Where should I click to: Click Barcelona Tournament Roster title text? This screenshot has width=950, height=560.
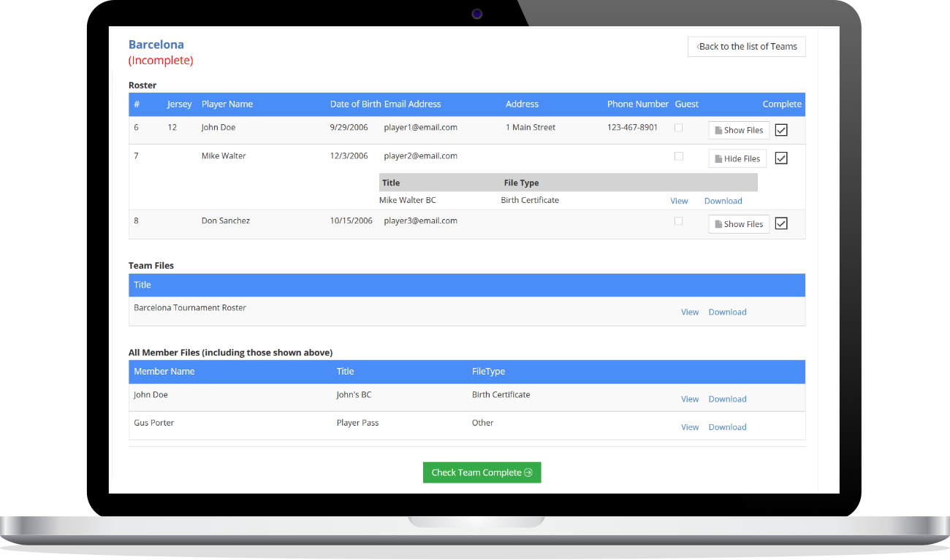(x=190, y=308)
